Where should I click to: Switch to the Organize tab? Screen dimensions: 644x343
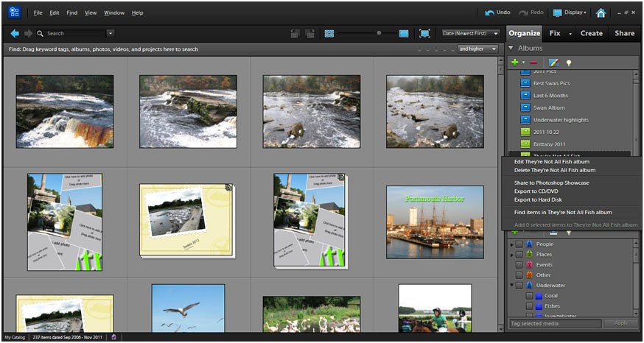[525, 34]
